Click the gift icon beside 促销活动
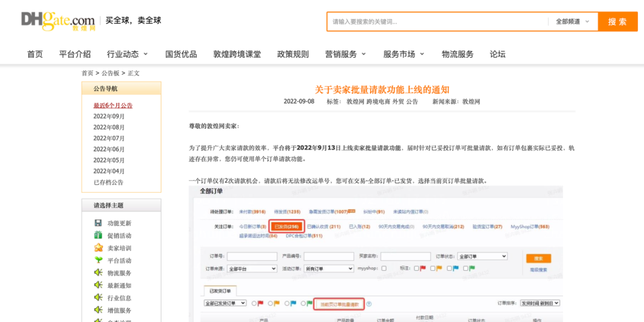This screenshot has width=644, height=322. click(x=98, y=236)
